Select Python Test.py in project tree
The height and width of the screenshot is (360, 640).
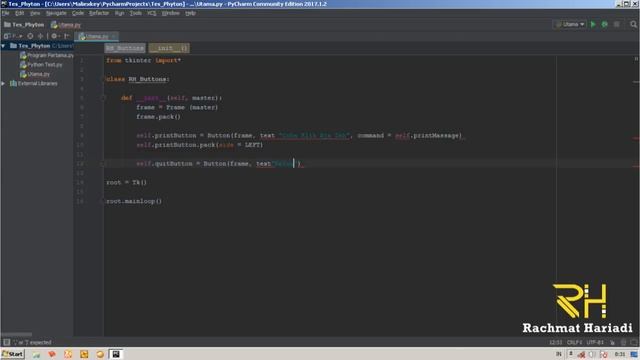(x=41, y=64)
